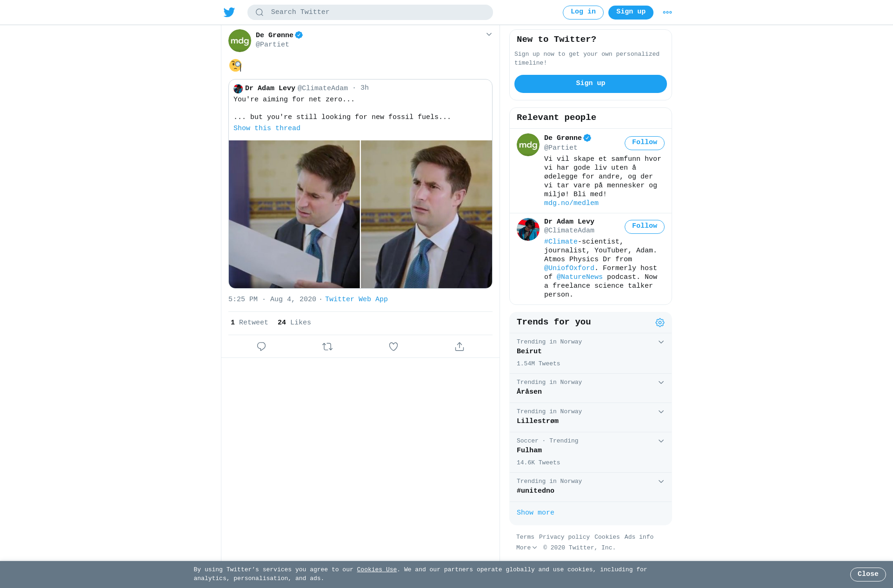Open the three-dot more menu in header
Viewport: 893px width, 588px height.
pyautogui.click(x=667, y=13)
